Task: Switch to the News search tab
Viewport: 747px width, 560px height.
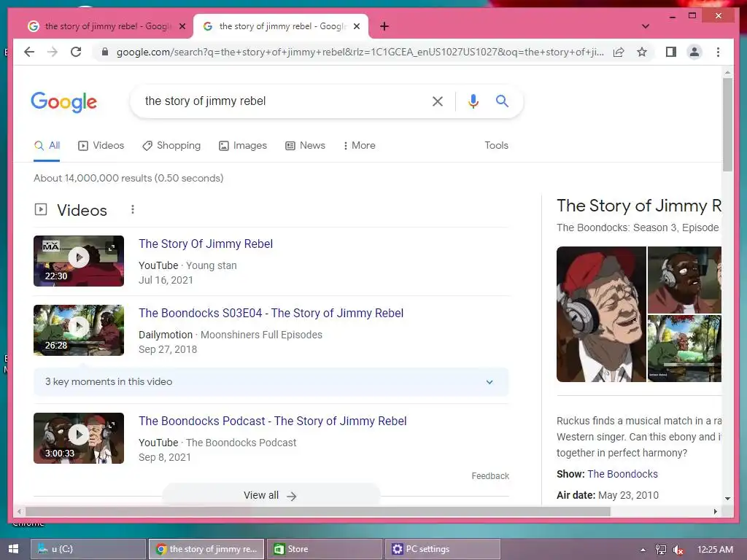Action: pyautogui.click(x=305, y=146)
